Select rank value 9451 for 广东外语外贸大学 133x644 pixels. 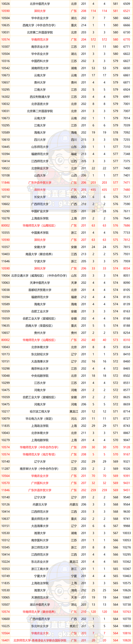126,490
